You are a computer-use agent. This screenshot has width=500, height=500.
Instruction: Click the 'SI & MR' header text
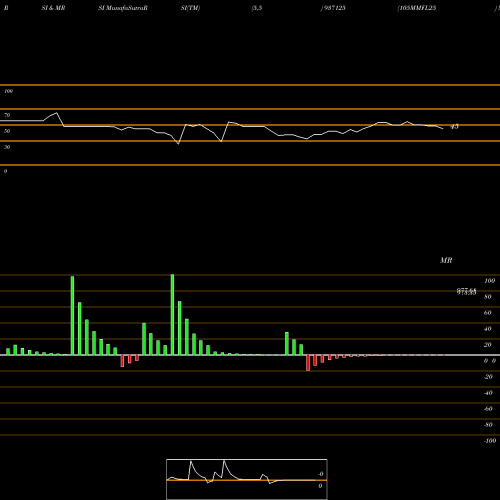point(53,8)
